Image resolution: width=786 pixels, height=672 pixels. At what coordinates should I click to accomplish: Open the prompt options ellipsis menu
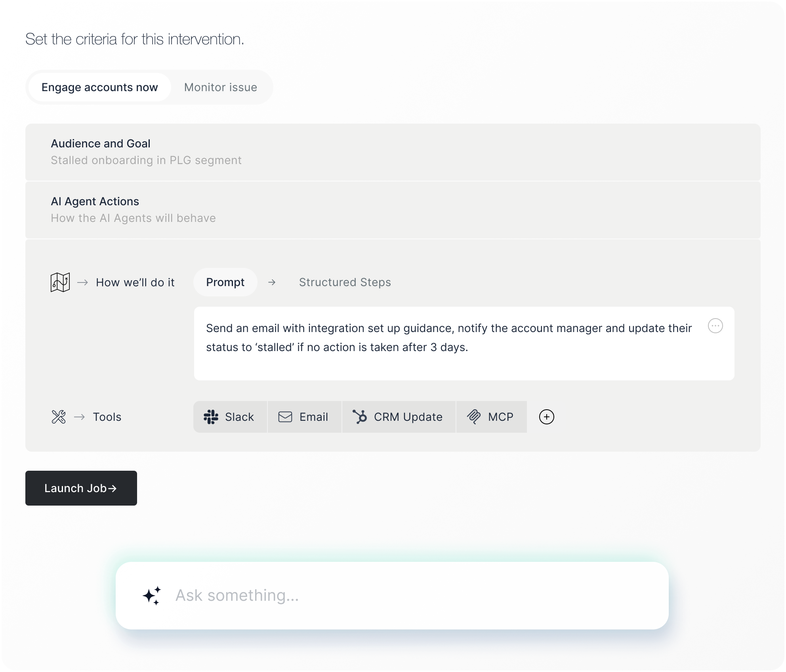(715, 326)
